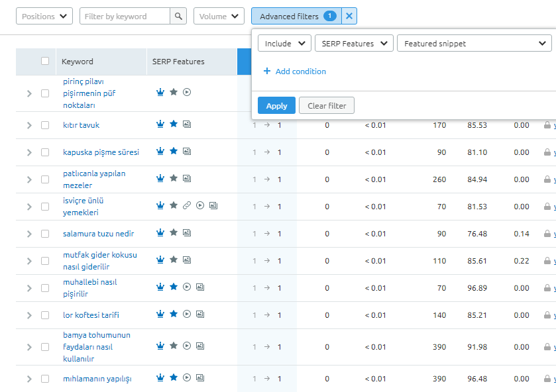Image resolution: width=556 pixels, height=392 pixels.
Task: Select the video icon next to "muhallebi nasıl pişirilir"
Action: point(186,286)
